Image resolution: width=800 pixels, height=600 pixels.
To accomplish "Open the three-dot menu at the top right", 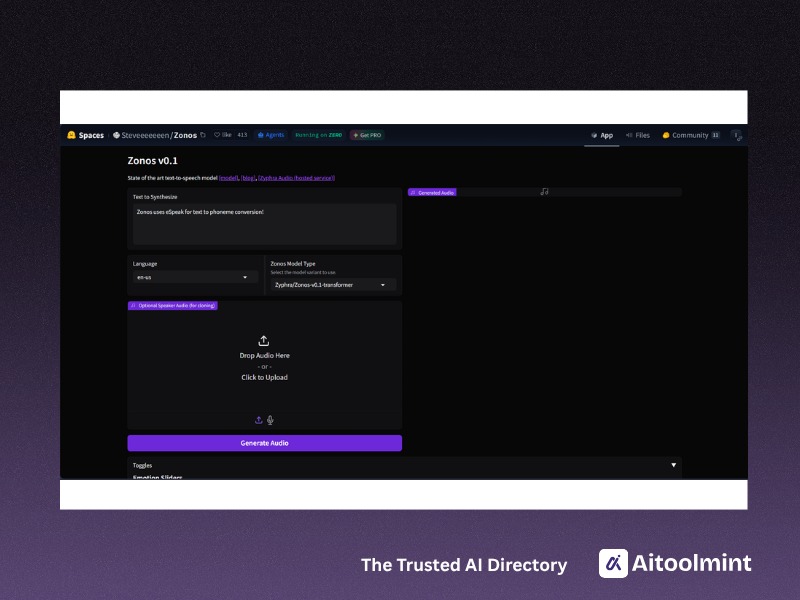I will (737, 136).
